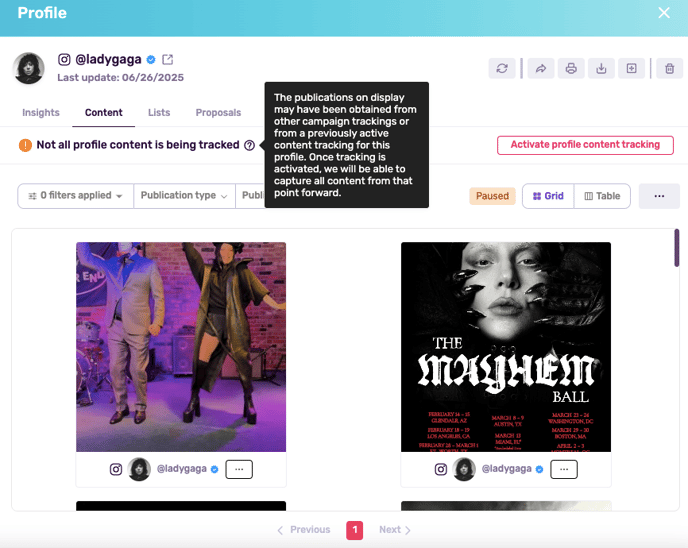The image size is (688, 548).
Task: Open the Mayhem Ball poster thumbnail
Action: (505, 346)
